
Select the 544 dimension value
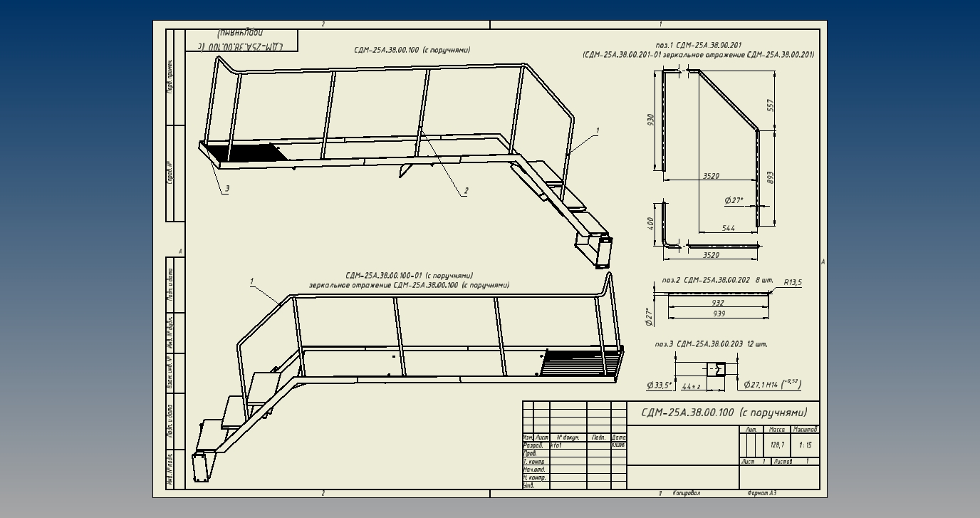pos(728,228)
